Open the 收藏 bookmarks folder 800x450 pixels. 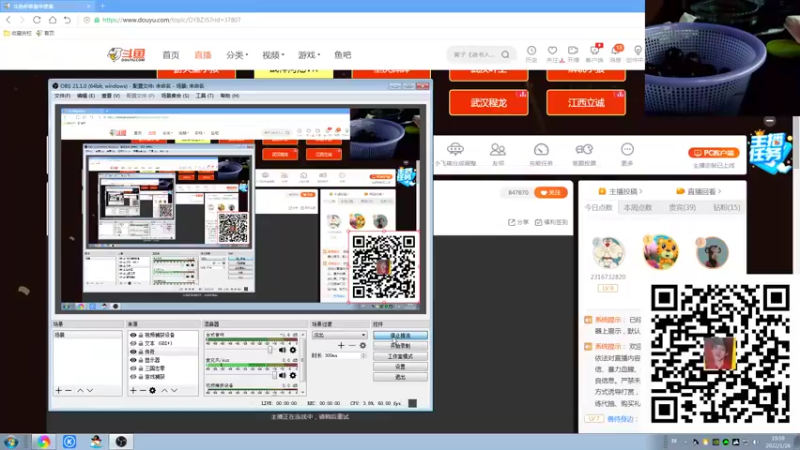click(x=17, y=33)
